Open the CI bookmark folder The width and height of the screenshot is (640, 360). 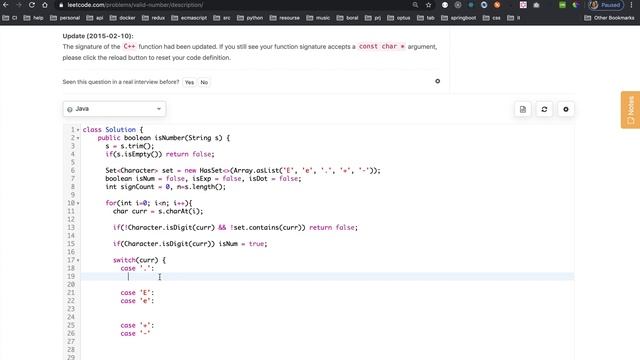[10, 18]
